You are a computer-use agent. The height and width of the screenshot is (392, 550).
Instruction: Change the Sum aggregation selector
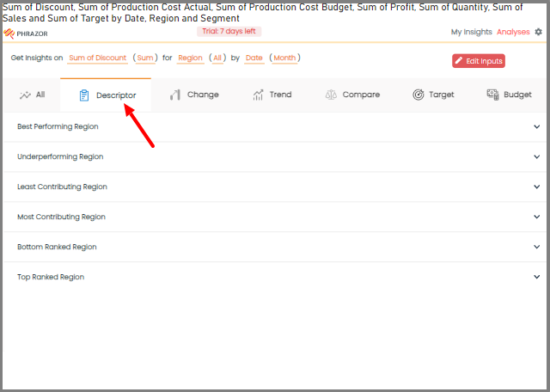coord(145,58)
